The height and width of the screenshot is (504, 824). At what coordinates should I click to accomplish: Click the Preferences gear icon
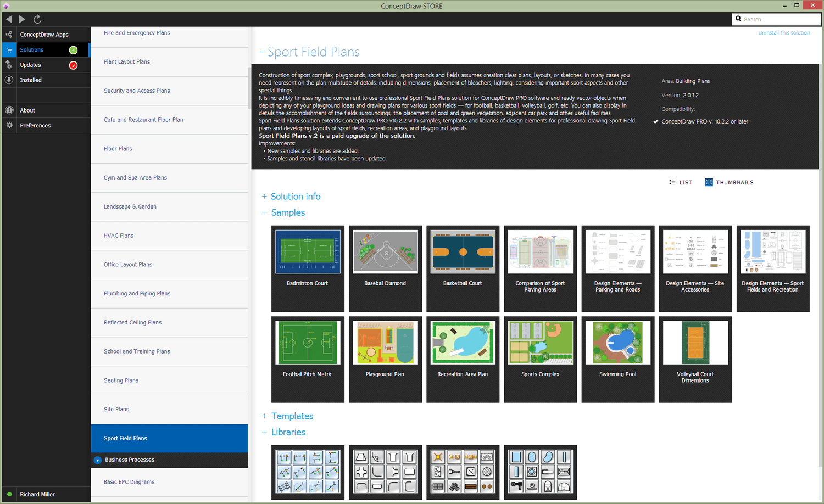click(x=9, y=125)
